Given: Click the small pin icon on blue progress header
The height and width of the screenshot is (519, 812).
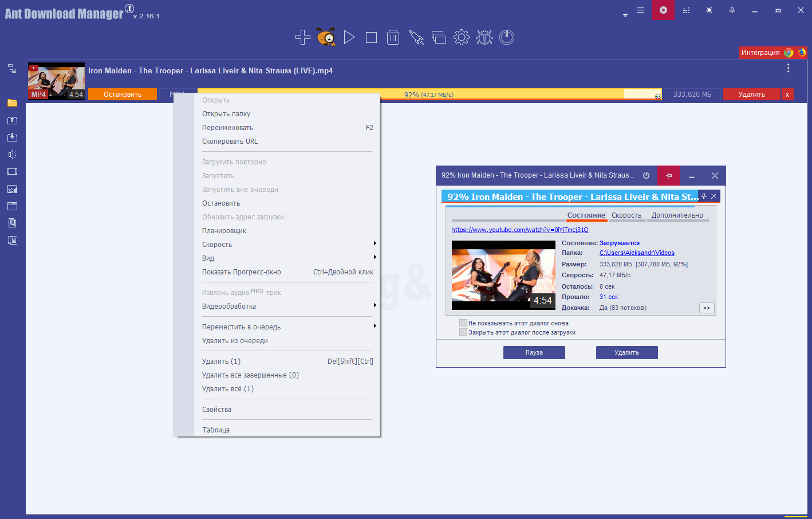Looking at the screenshot, I should pos(704,196).
